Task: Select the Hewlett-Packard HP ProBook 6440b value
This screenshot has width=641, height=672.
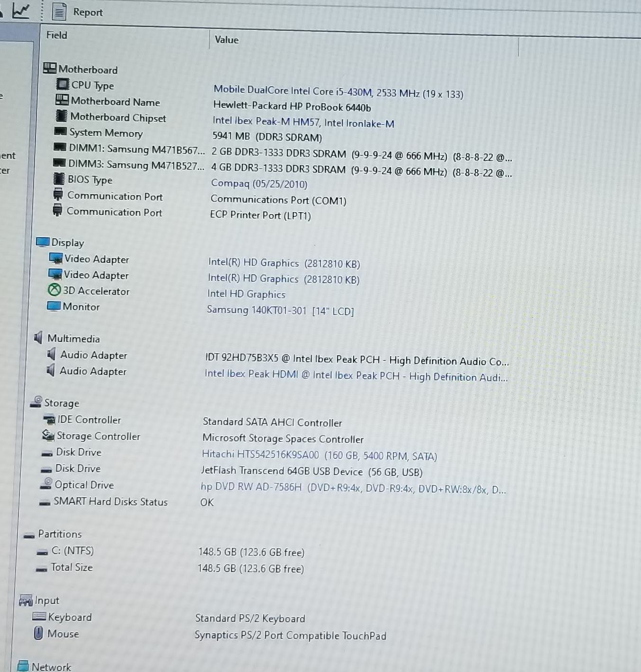Action: tap(292, 106)
